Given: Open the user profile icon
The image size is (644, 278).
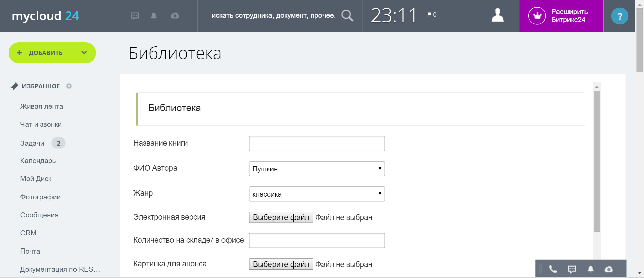Looking at the screenshot, I should [x=497, y=15].
